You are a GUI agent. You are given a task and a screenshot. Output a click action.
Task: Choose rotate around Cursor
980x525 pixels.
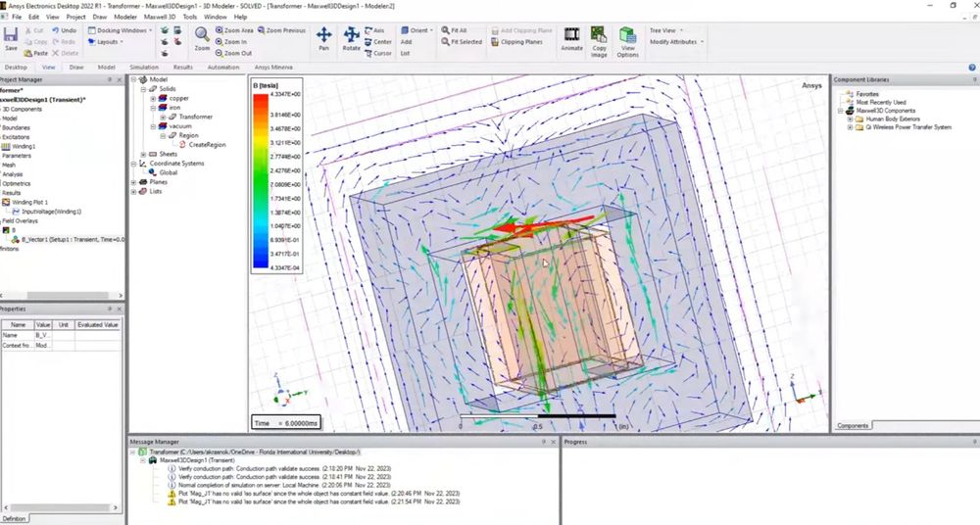(x=378, y=53)
